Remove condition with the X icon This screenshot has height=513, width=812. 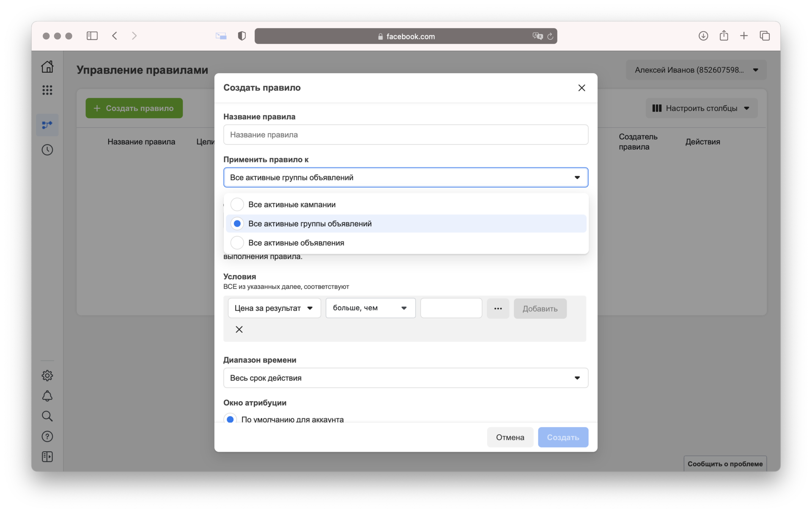pos(239,329)
